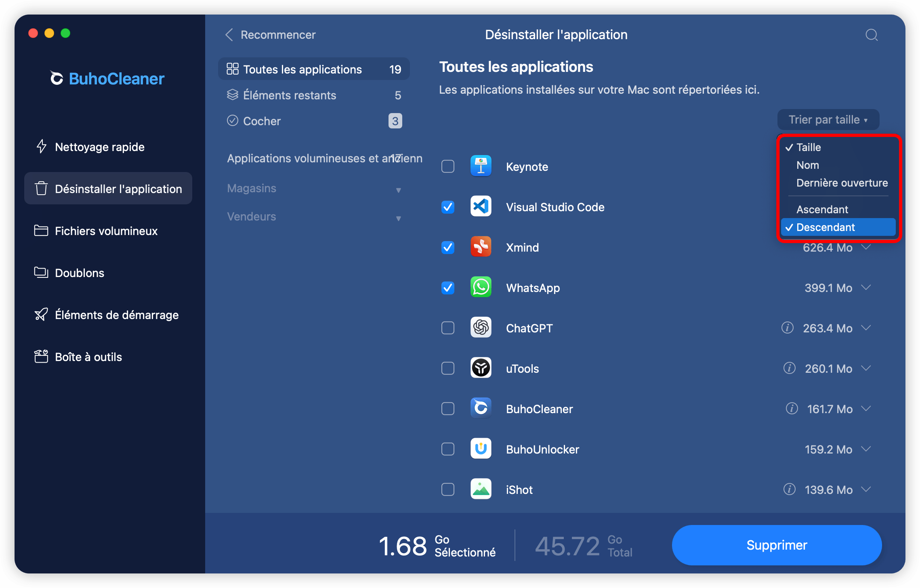The height and width of the screenshot is (588, 920).
Task: Click info icon next to ChatGPT size
Action: click(787, 328)
